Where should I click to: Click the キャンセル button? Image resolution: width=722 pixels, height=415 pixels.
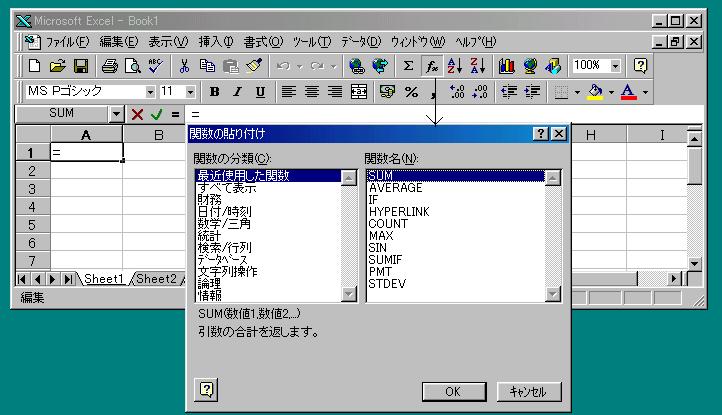tap(529, 392)
